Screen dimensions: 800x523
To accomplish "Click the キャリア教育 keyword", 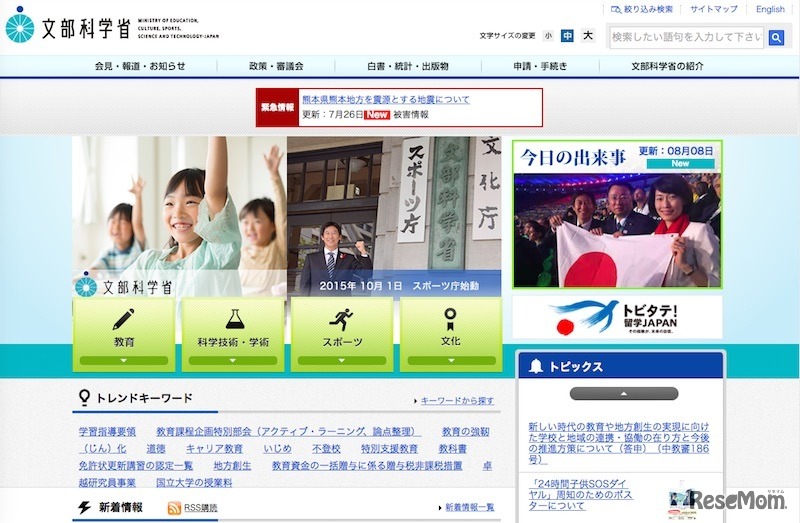I will click(x=214, y=449).
